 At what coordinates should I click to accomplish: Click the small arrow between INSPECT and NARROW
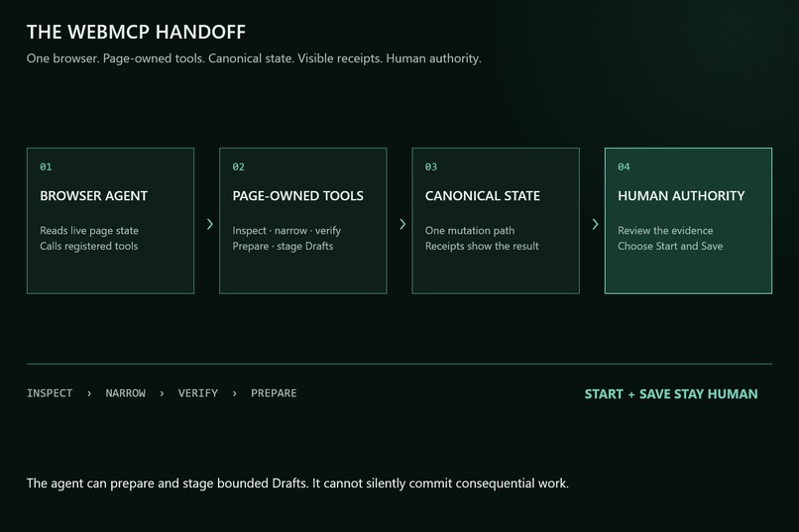(89, 393)
